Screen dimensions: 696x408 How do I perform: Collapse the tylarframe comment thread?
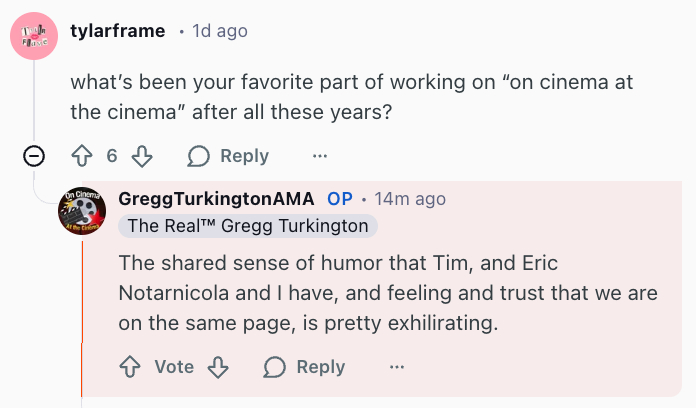pyautogui.click(x=34, y=156)
